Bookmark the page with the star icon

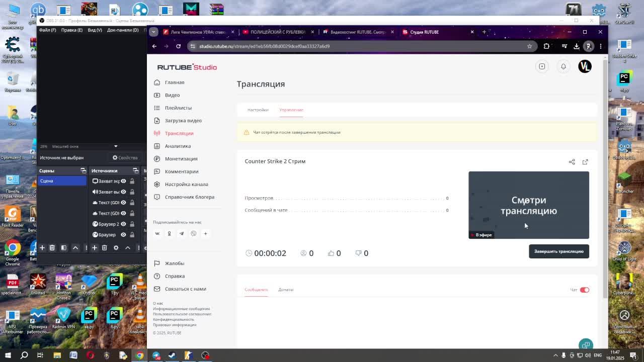pyautogui.click(x=529, y=46)
